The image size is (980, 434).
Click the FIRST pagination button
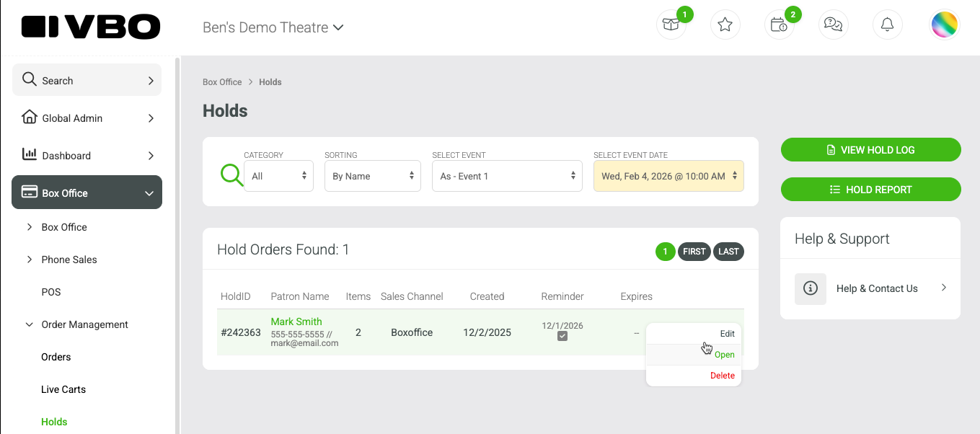pos(694,252)
